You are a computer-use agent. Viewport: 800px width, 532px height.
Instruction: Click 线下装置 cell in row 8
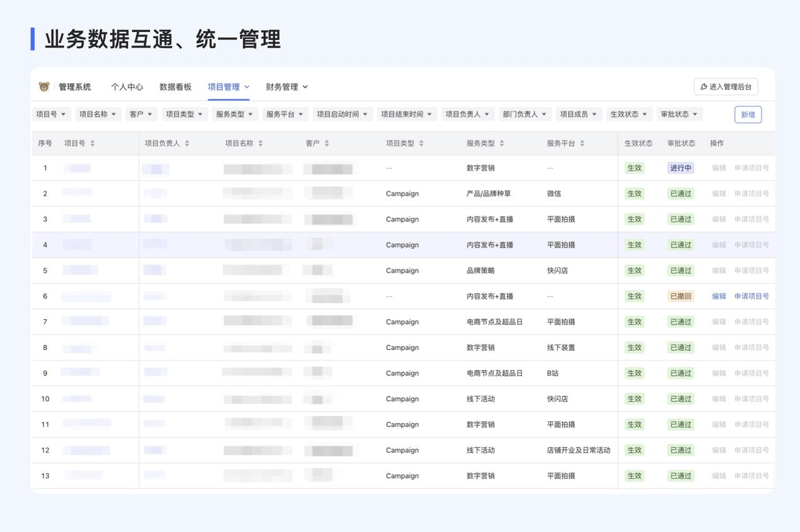(x=561, y=348)
